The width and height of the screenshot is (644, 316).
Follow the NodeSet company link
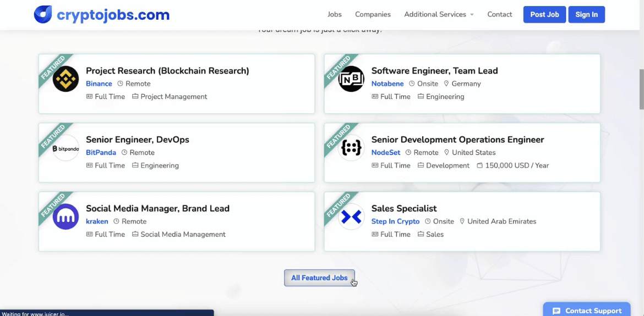386,152
